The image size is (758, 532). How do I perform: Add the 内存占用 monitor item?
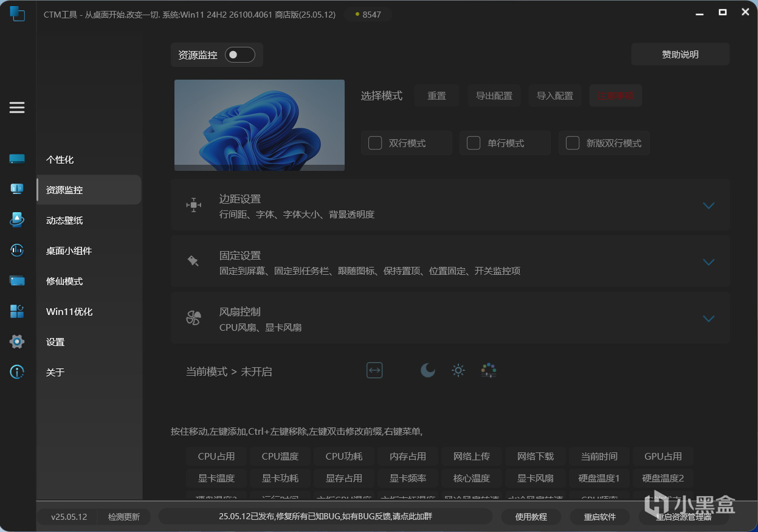pos(408,456)
